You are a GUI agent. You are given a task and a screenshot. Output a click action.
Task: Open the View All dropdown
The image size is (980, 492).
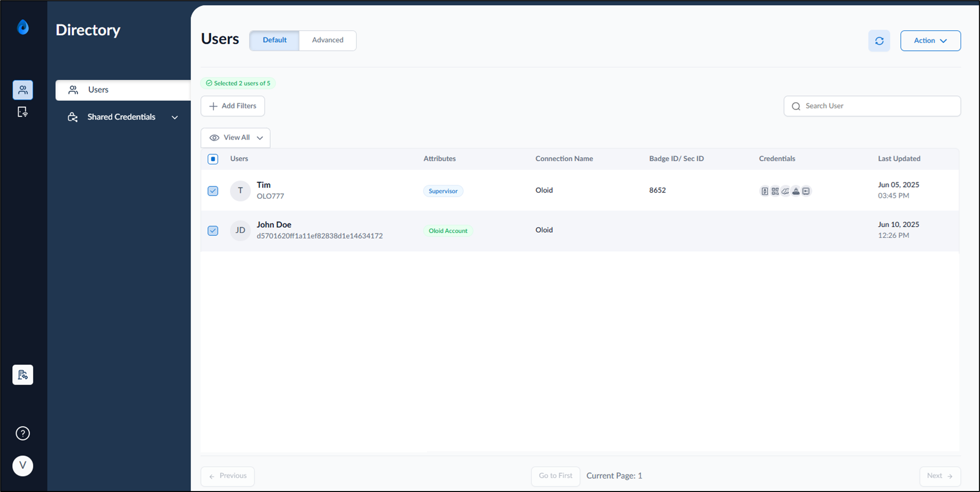tap(235, 138)
